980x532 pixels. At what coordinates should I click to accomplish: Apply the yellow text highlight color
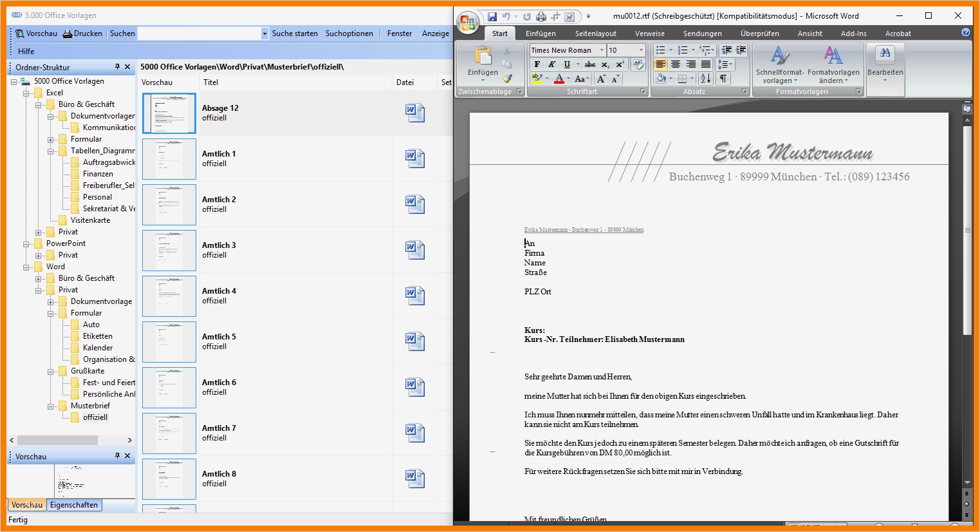pyautogui.click(x=537, y=79)
